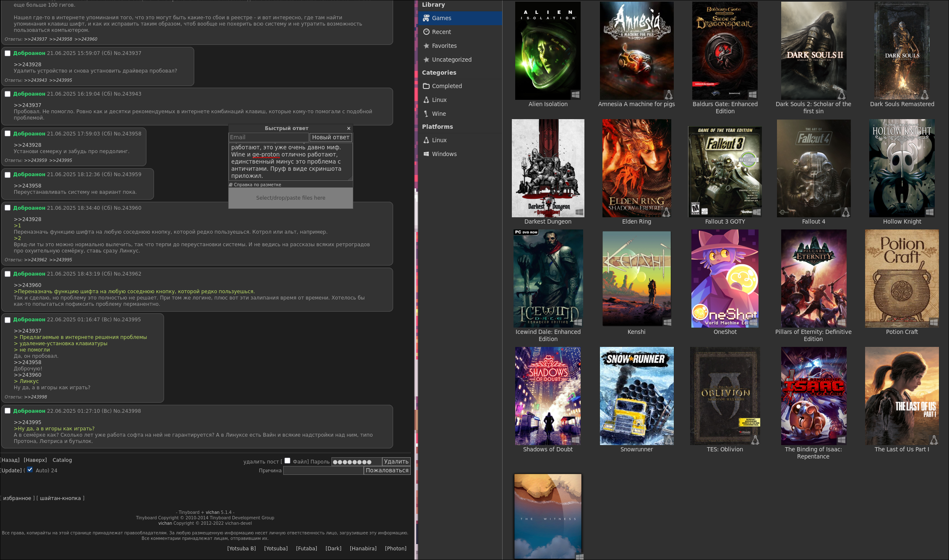The width and height of the screenshot is (949, 560).
Task: Select the Hollow Knight cover
Action: (x=902, y=168)
